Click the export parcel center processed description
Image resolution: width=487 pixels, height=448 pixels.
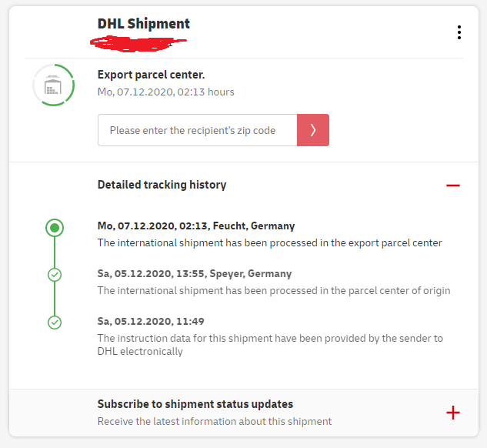pos(269,242)
